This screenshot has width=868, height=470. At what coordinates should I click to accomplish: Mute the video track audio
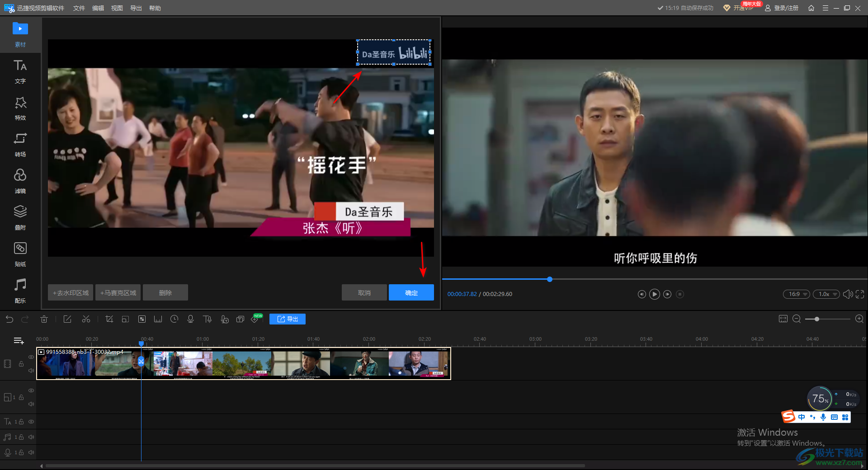(x=31, y=371)
